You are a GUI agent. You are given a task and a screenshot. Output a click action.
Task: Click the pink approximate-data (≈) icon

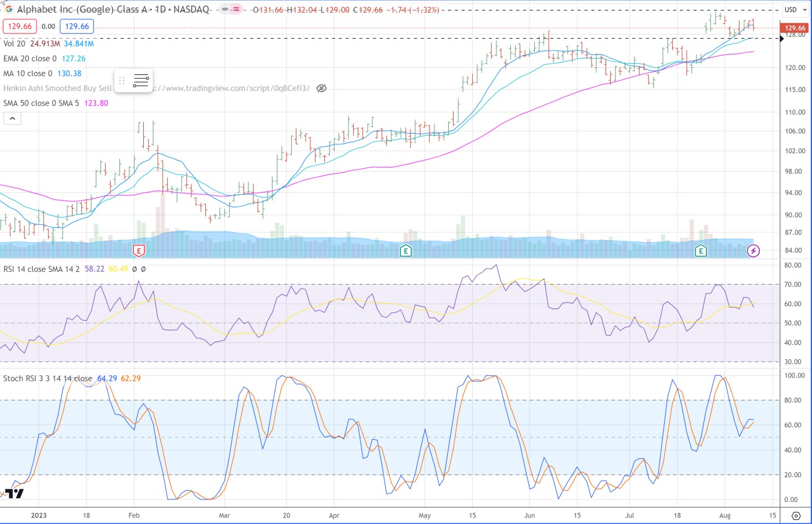(236, 9)
